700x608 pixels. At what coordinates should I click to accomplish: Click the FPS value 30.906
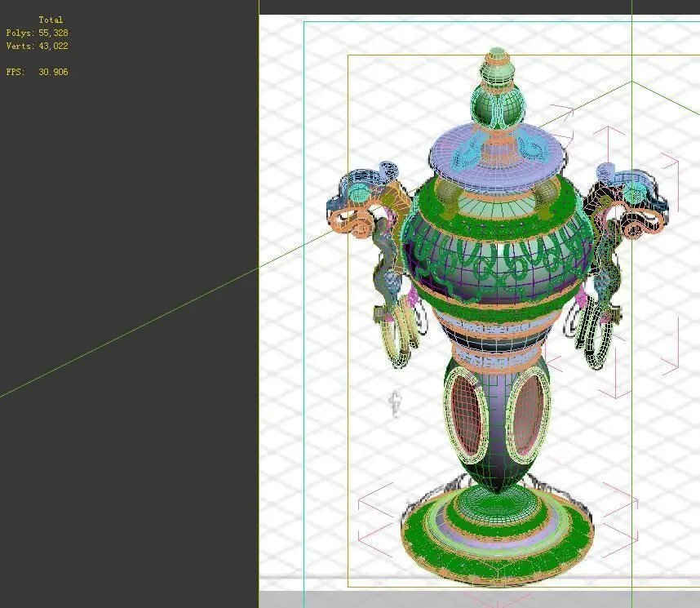coord(53,72)
